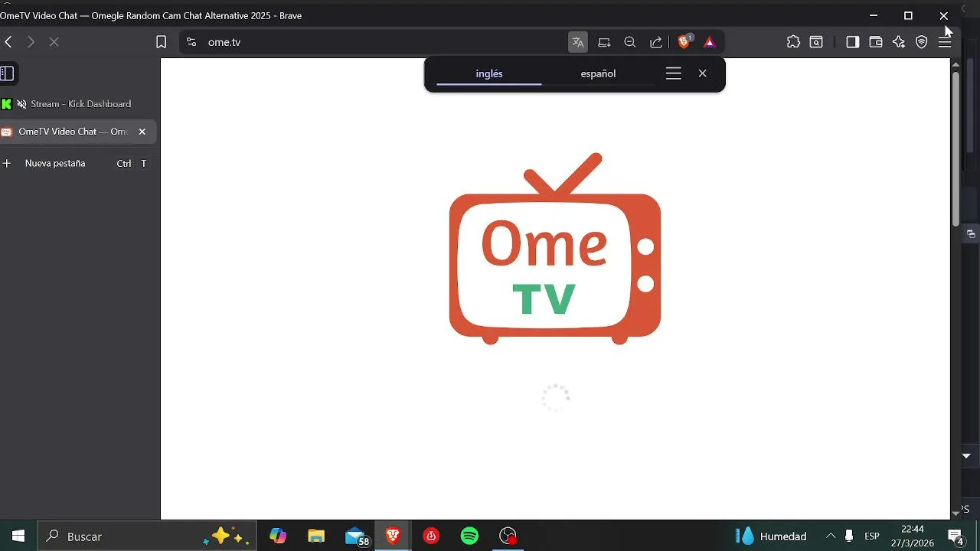Image resolution: width=980 pixels, height=551 pixels.
Task: View site information icon beside ome.tv
Action: point(191,42)
